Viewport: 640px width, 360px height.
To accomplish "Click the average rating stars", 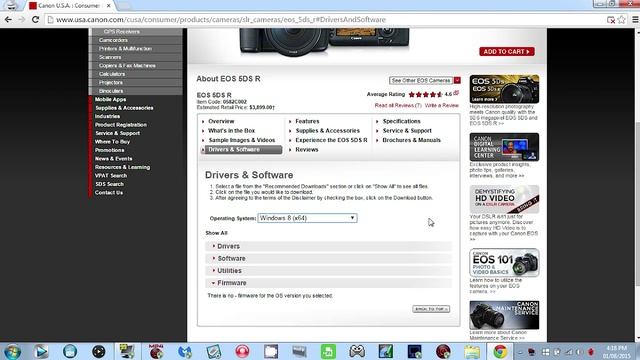I will [425, 94].
